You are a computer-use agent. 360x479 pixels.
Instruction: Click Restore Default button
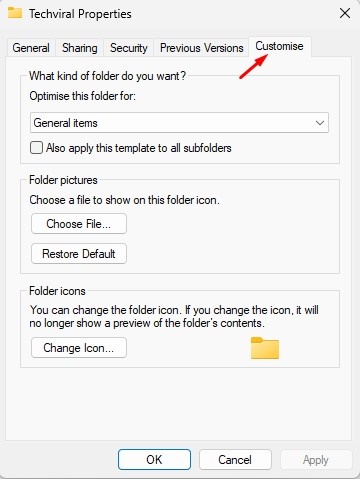click(79, 254)
